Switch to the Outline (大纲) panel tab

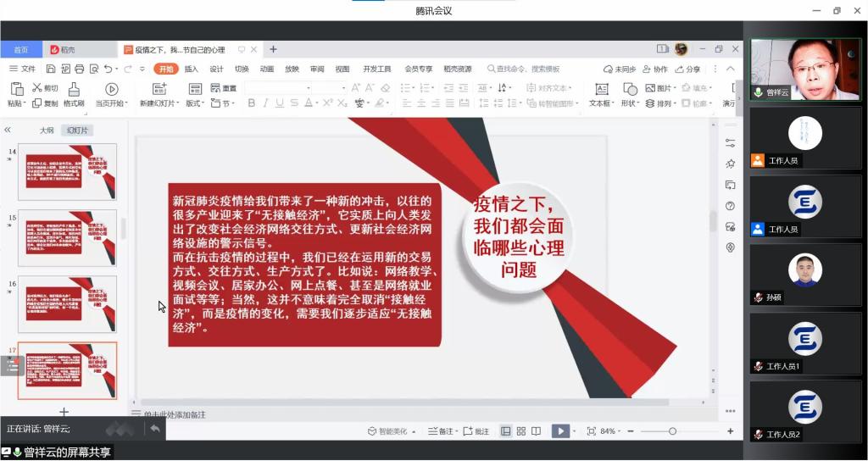[47, 131]
